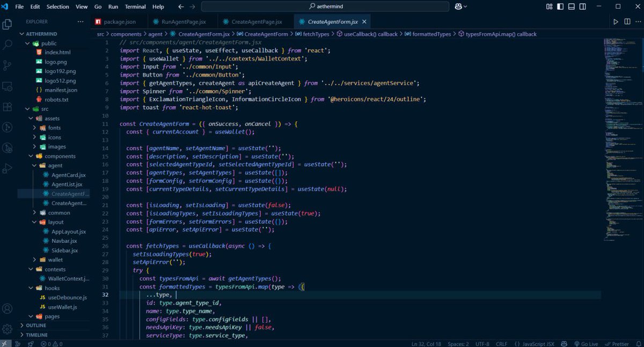Open the Remote Explorer icon
Image resolution: width=644 pixels, height=347 pixels.
(x=7, y=86)
